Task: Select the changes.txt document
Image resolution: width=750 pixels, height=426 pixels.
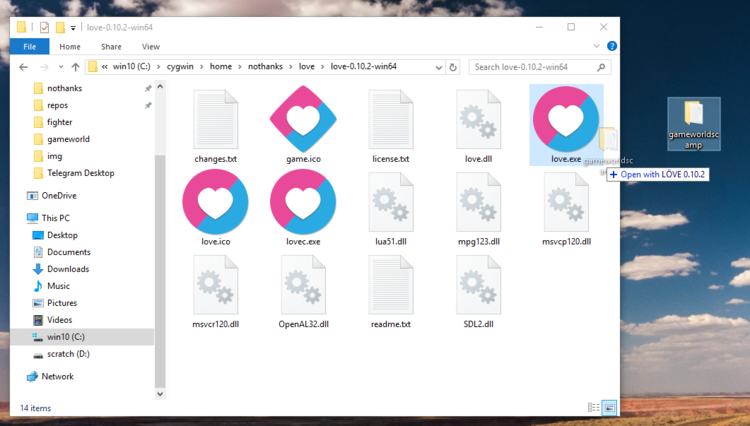Action: pos(215,120)
